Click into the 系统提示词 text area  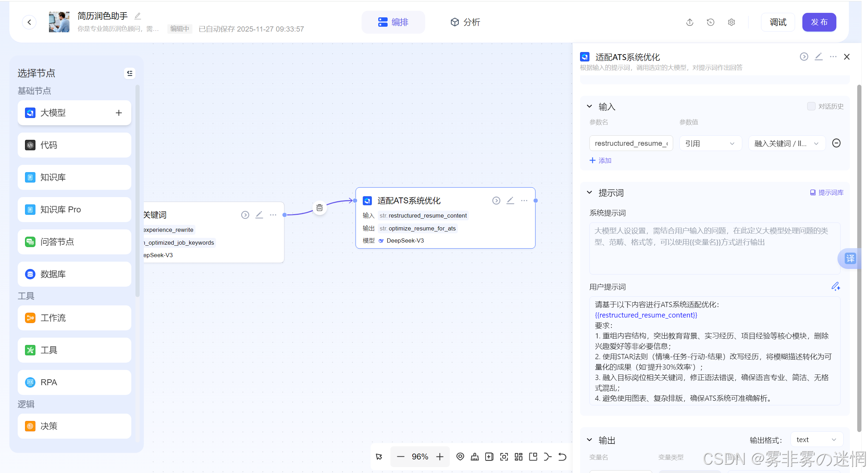(714, 248)
